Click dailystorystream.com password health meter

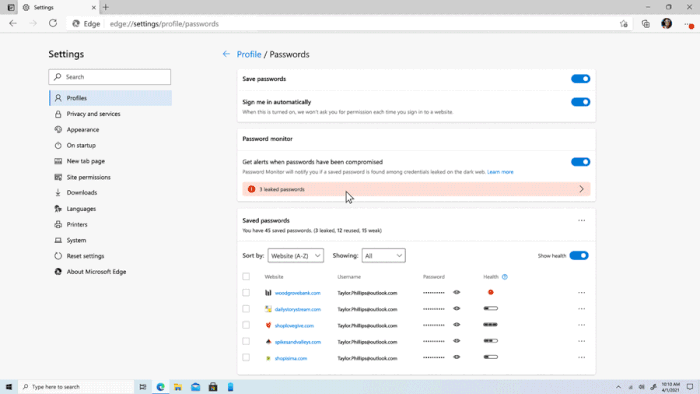(491, 308)
